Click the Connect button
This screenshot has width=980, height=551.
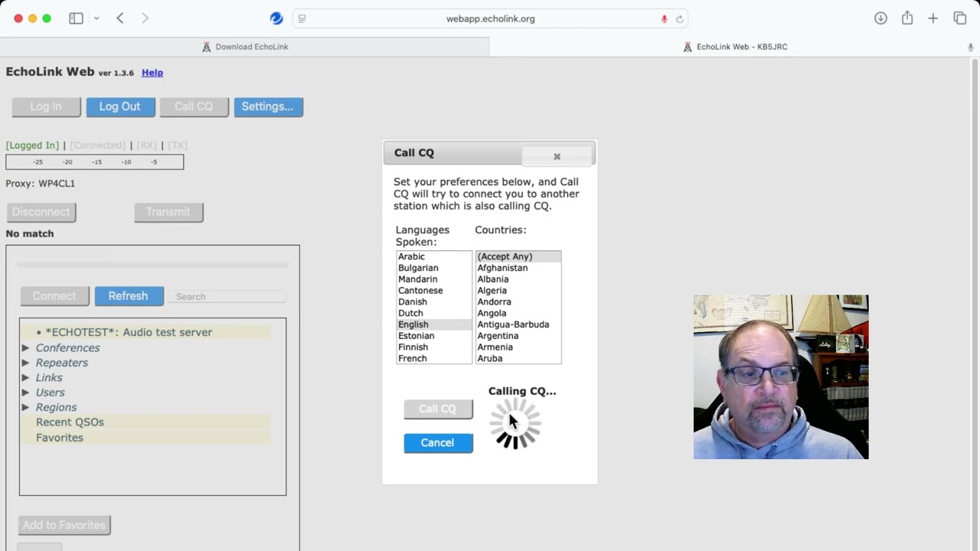click(54, 296)
